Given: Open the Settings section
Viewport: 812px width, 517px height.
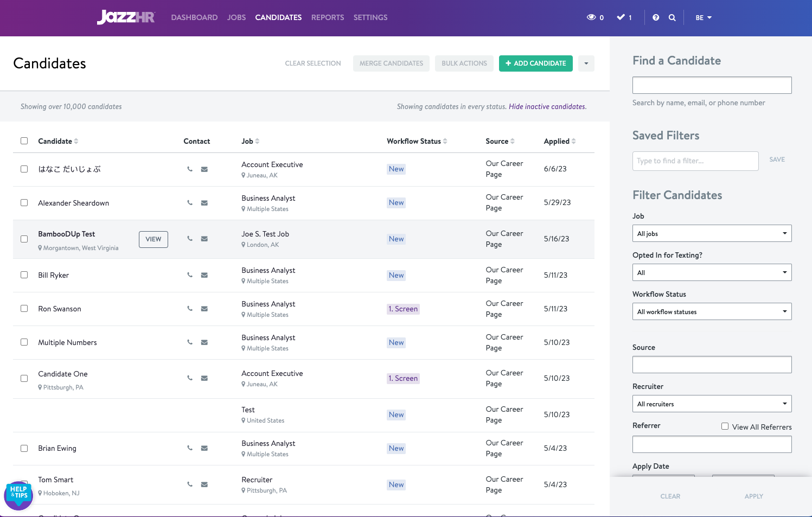Looking at the screenshot, I should point(370,17).
